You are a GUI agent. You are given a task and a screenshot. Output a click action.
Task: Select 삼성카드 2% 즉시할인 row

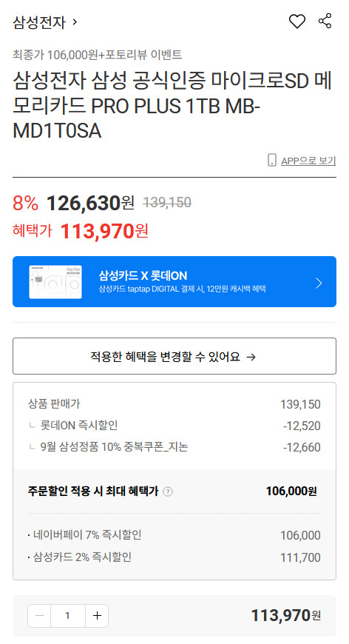pyautogui.click(x=174, y=557)
